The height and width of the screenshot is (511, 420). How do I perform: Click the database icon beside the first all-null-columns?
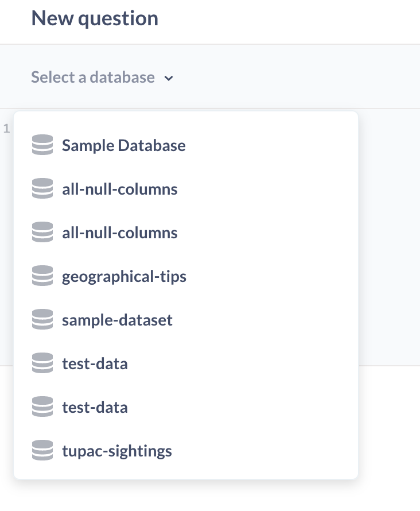(x=42, y=188)
